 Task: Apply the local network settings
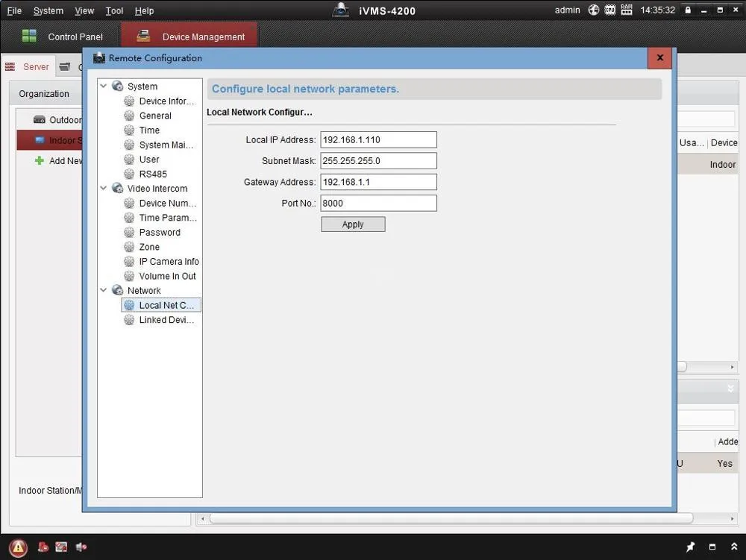click(353, 224)
